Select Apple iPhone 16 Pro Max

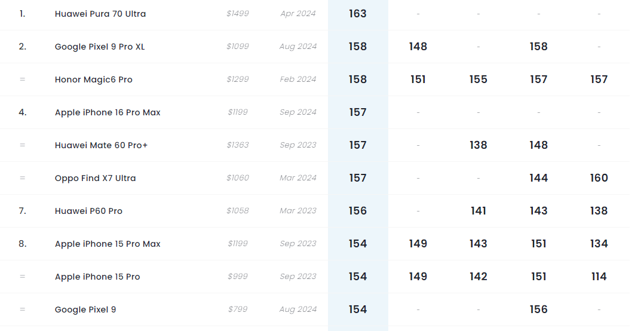point(108,112)
